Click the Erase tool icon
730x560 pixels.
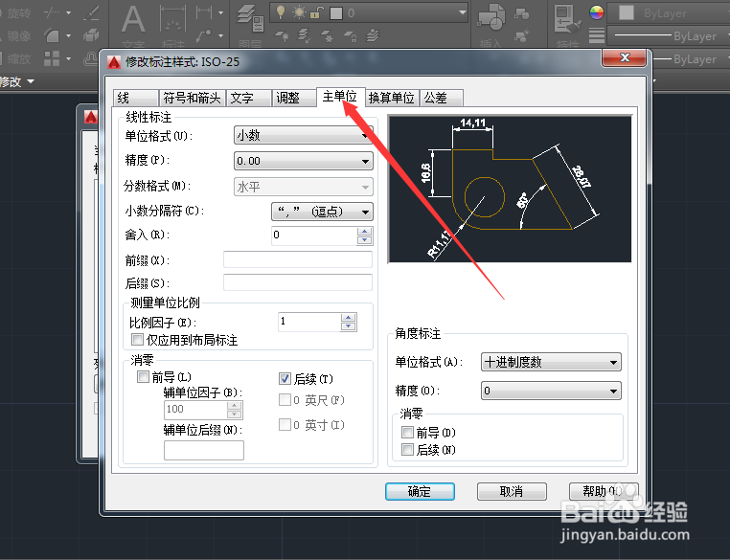pyautogui.click(x=91, y=13)
